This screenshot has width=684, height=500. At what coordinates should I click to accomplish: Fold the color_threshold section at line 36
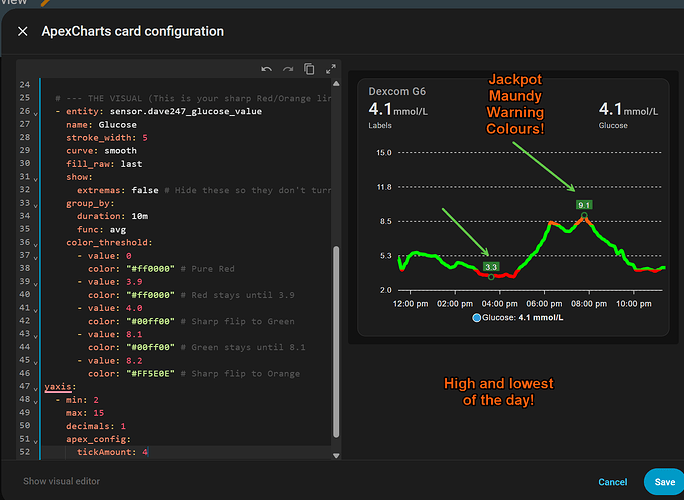[38, 243]
